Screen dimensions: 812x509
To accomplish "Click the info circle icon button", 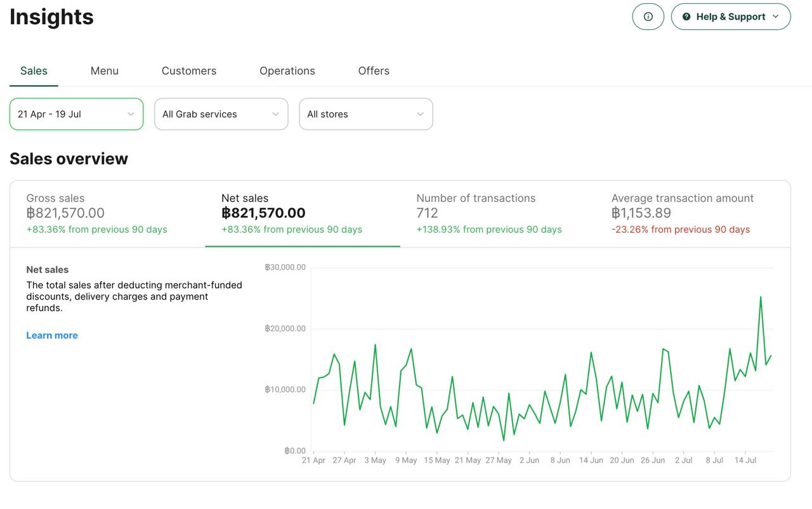I will [648, 17].
